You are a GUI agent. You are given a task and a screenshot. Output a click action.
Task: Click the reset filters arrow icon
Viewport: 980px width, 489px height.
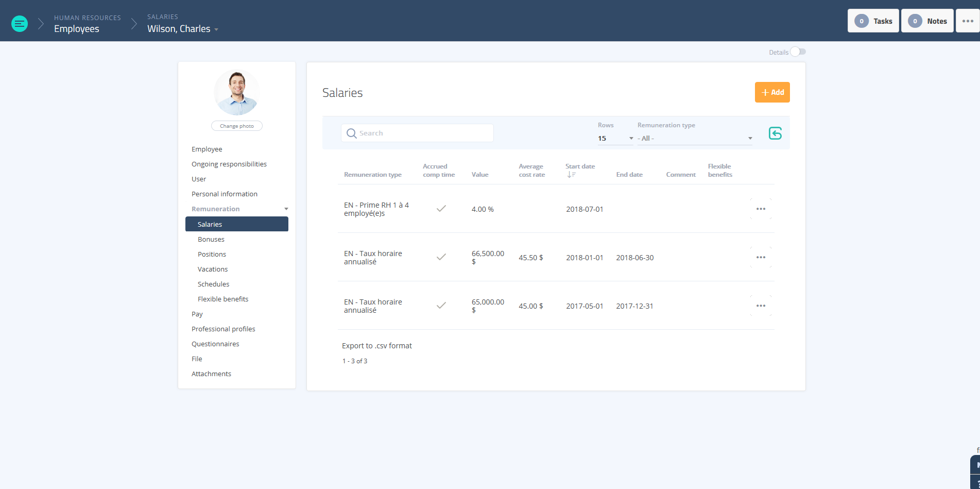(775, 133)
